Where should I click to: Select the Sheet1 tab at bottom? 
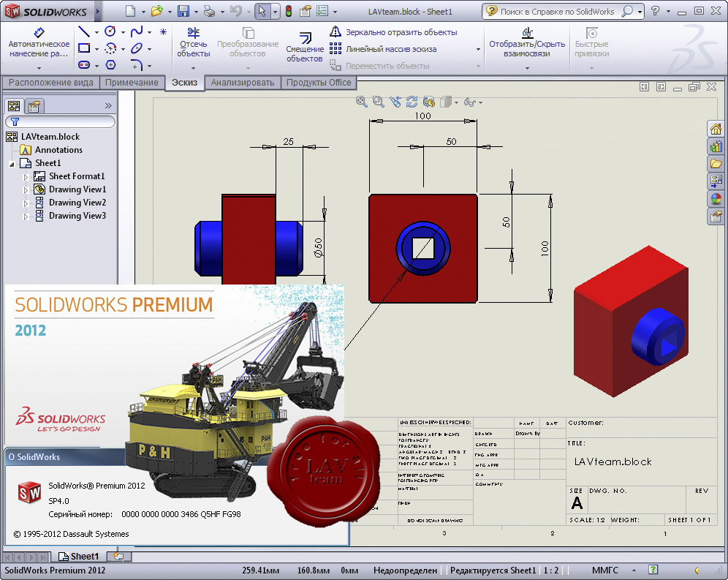pos(78,557)
